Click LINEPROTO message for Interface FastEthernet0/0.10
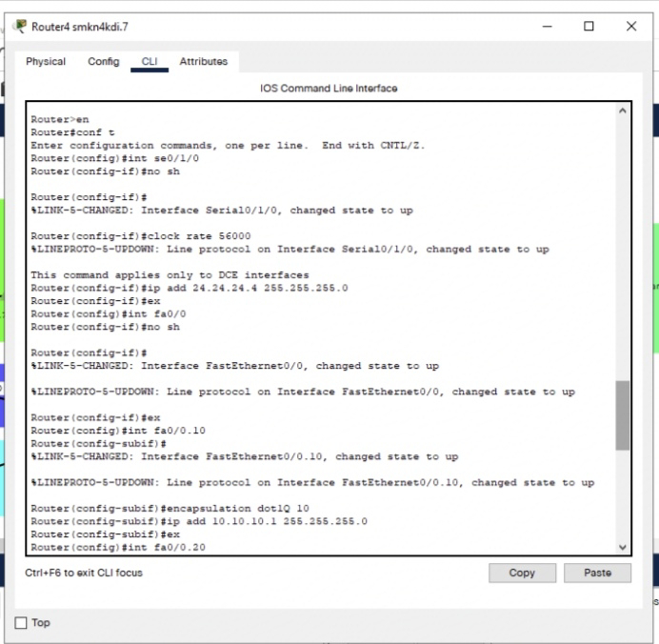The height and width of the screenshot is (644, 659). [312, 483]
